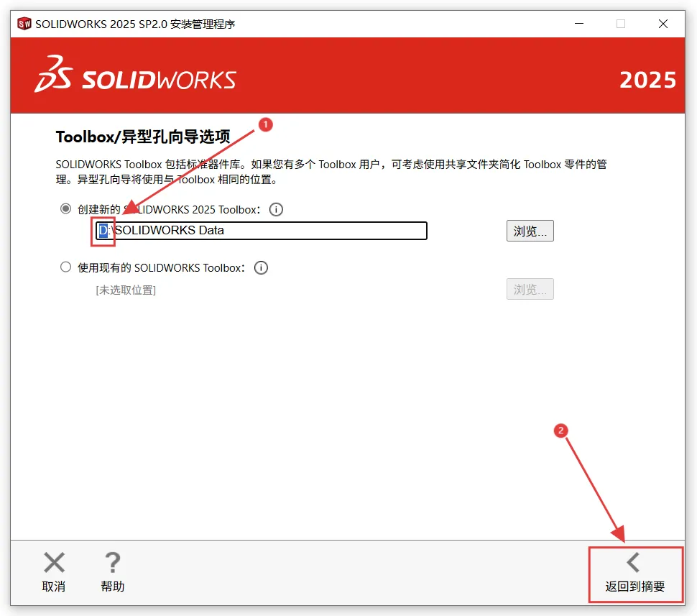Click the 2025 text in the banner
Image resolution: width=697 pixels, height=616 pixels.
(647, 80)
